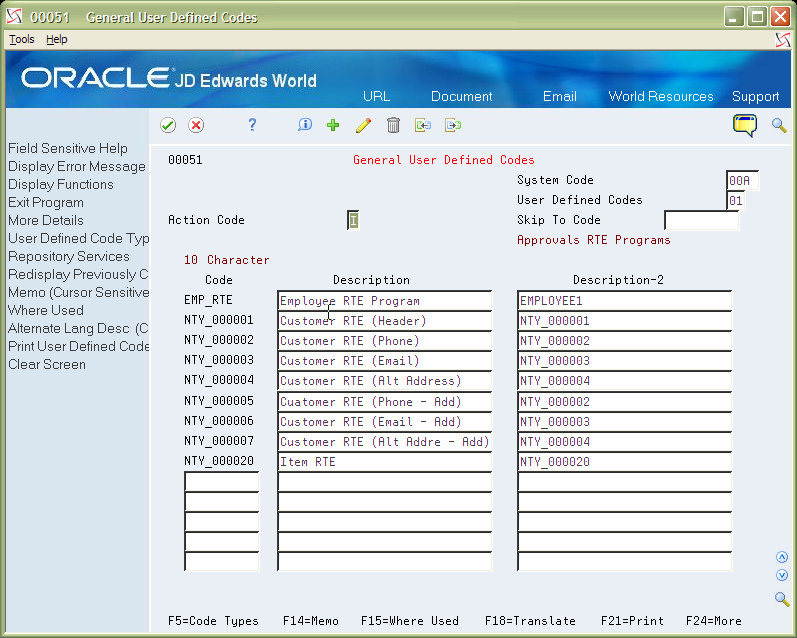Viewport: 797px width, 638px height.
Task: Open the Tools menu
Action: [22, 39]
